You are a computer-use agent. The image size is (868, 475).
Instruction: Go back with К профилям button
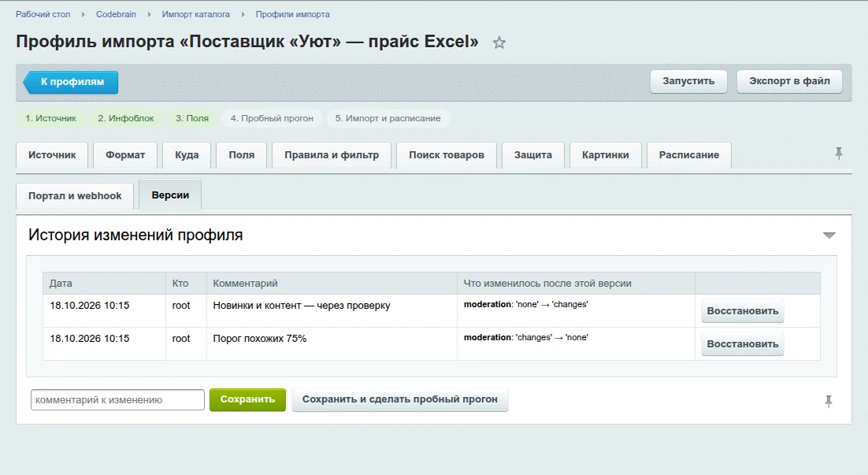point(71,82)
